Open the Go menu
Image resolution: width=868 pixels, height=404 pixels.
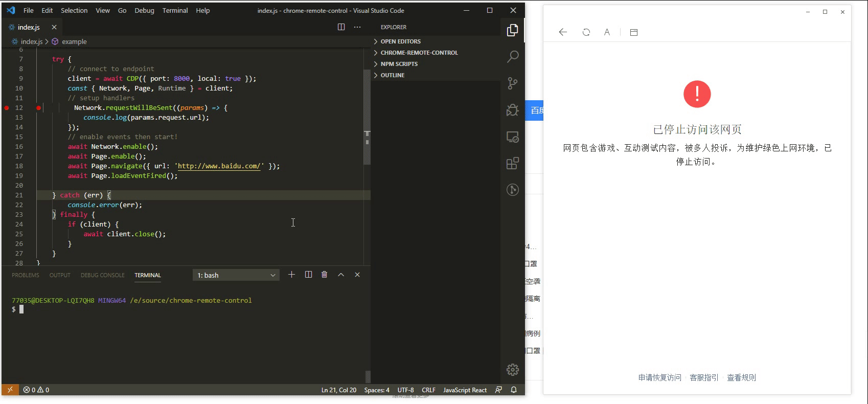click(122, 10)
